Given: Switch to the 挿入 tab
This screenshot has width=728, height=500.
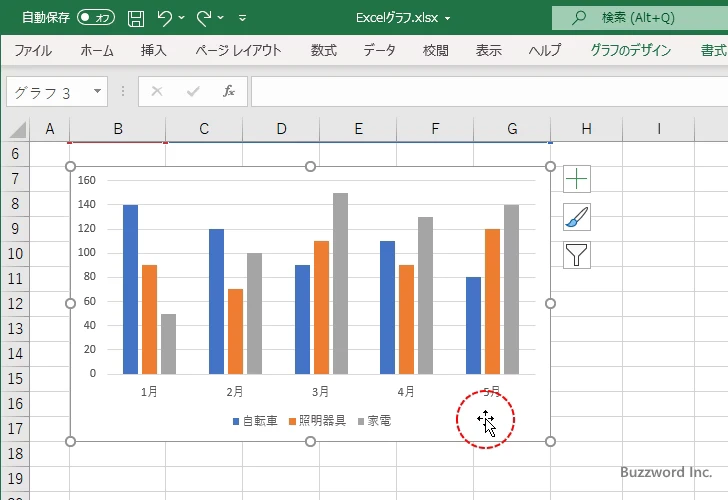Looking at the screenshot, I should 154,50.
